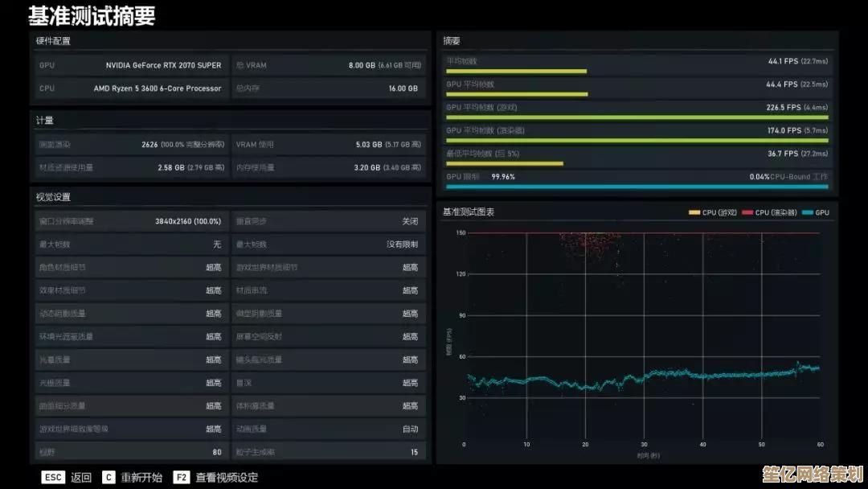Select the 视觉设置 section header
The height and width of the screenshot is (489, 868).
point(53,197)
